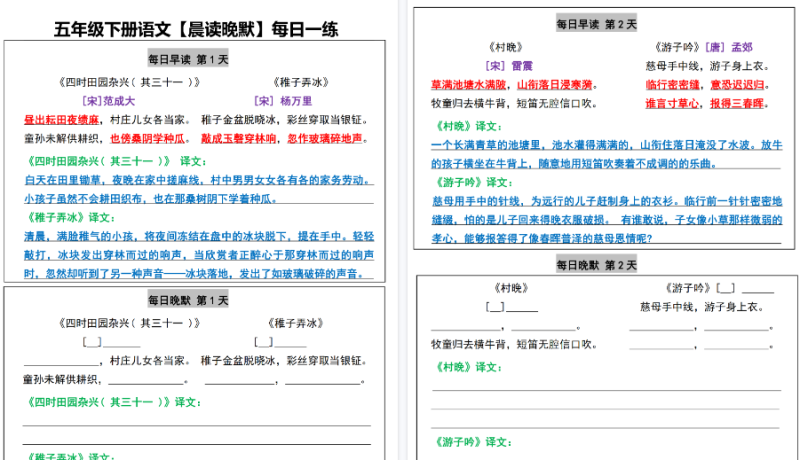Image resolution: width=800 pixels, height=460 pixels.
Task: Click 短笛无腔信口吹 in Day 2 morning reading
Action: [x=555, y=104]
